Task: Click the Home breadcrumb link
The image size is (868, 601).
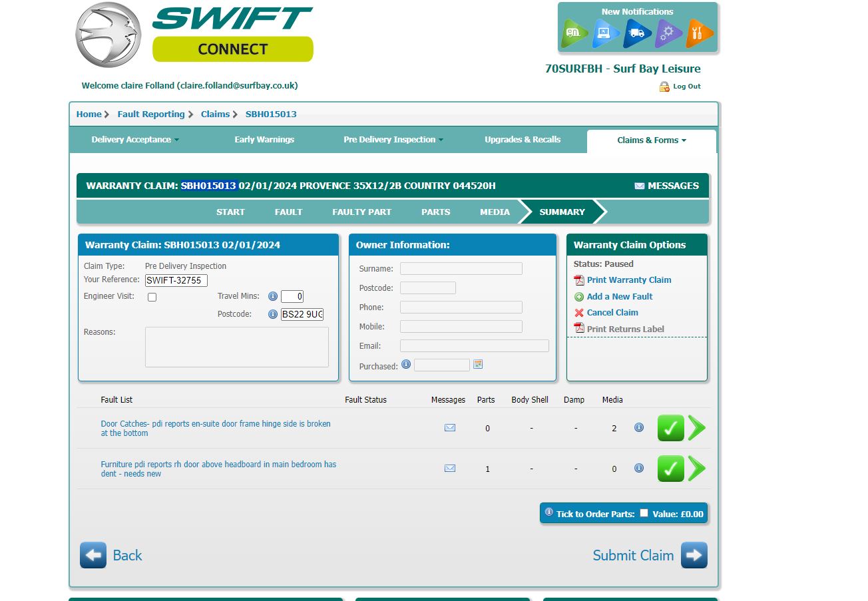Action: tap(89, 114)
